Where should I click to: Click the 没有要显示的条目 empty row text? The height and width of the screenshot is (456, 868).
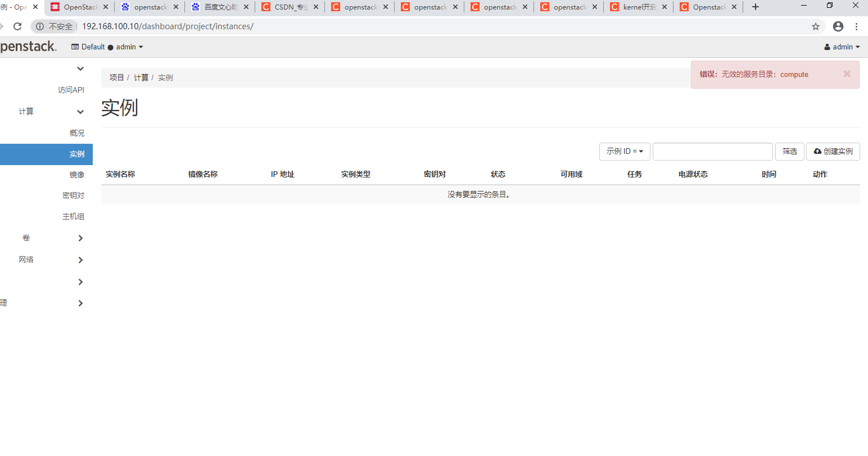479,194
